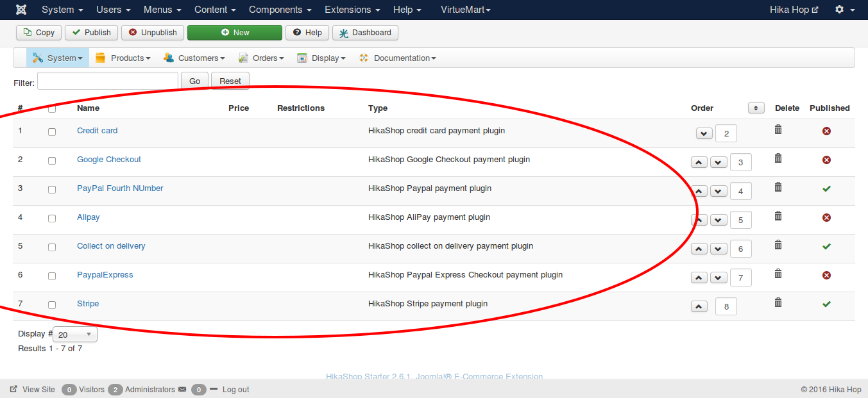Move PaypalExpress up in order
The width and height of the screenshot is (868, 398).
click(x=699, y=278)
